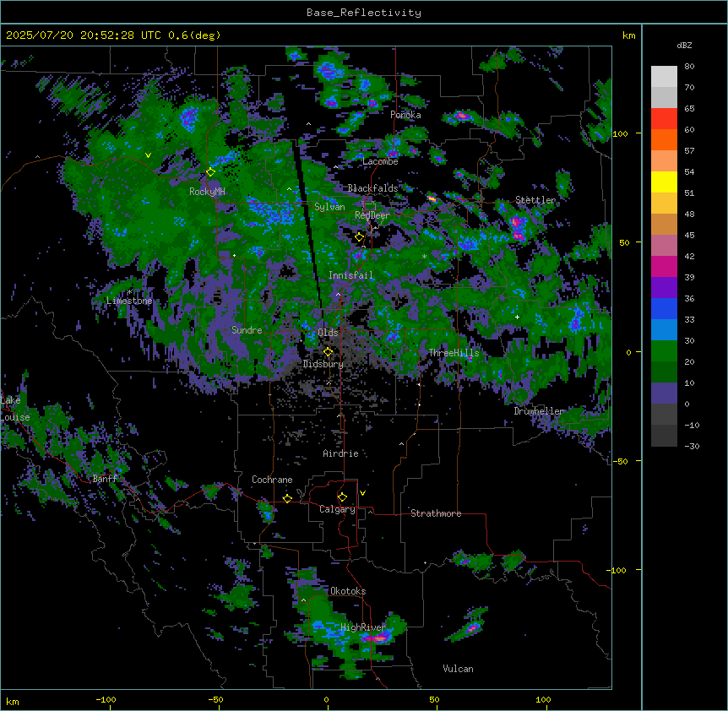Click the Strathmore town label
Image resolution: width=728 pixels, height=711 pixels.
(x=436, y=513)
